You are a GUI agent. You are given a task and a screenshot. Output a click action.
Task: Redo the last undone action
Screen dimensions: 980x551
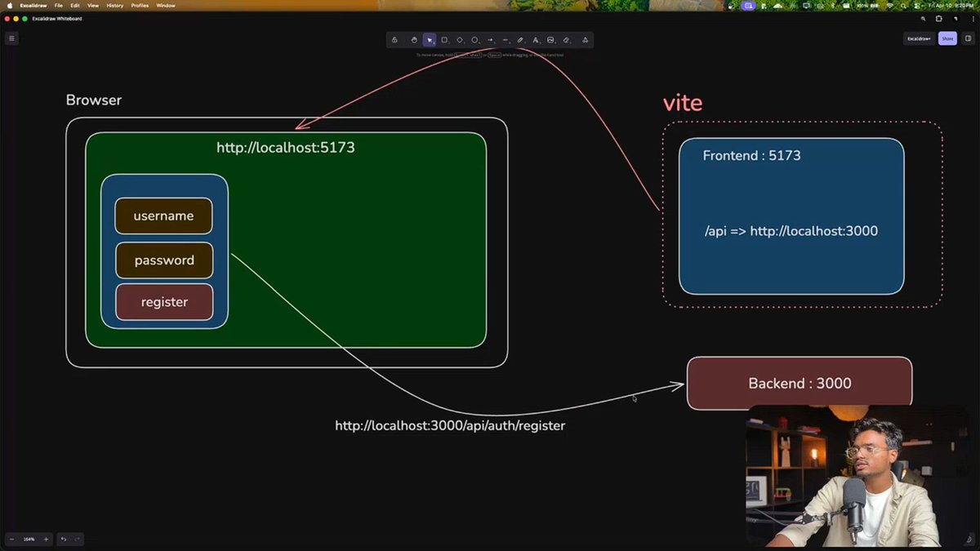coord(78,540)
